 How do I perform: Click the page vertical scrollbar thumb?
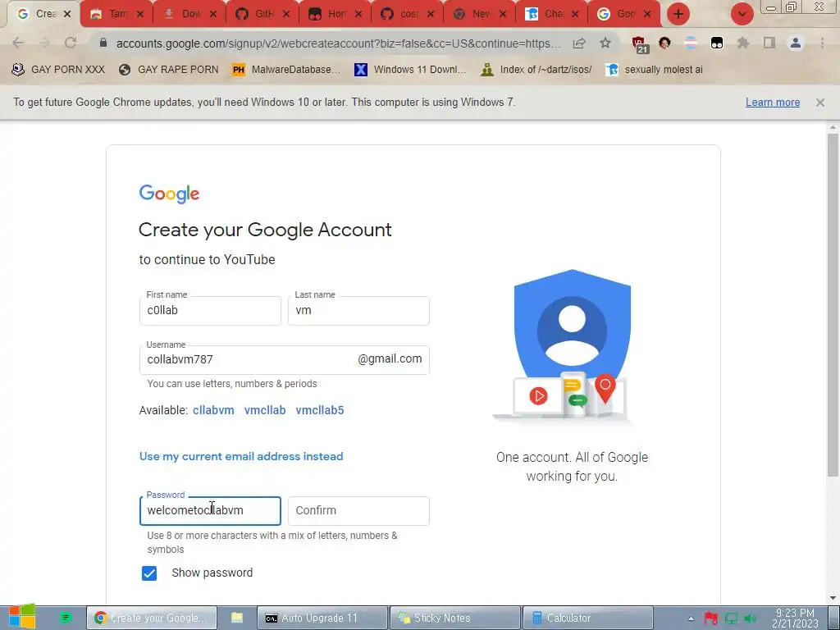(x=833, y=305)
